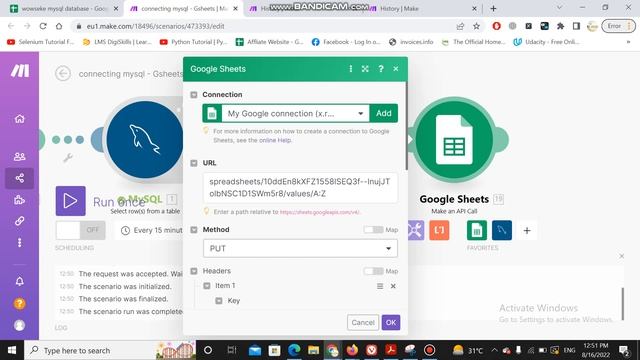The image size is (640, 360).
Task: Open Google Sheets dialog options menu dots
Action: (351, 69)
